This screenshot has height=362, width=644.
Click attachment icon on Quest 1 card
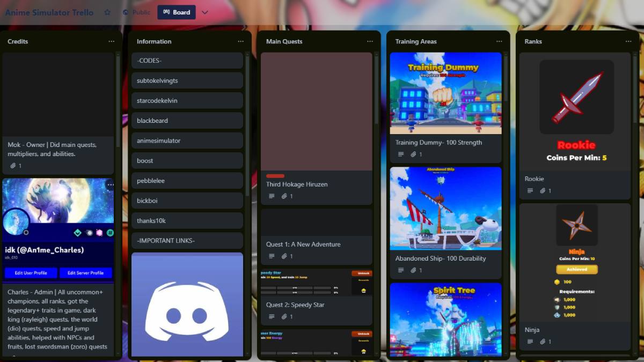pyautogui.click(x=284, y=256)
